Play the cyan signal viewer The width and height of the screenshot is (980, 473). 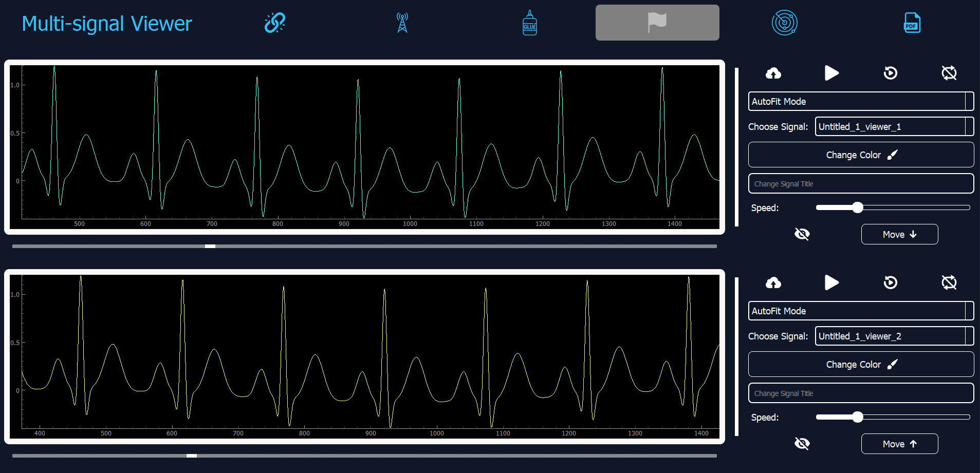coord(831,73)
